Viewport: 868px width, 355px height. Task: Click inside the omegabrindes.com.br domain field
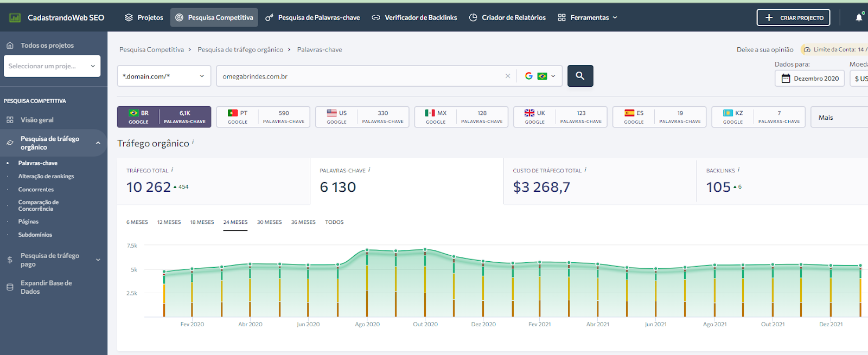point(358,76)
